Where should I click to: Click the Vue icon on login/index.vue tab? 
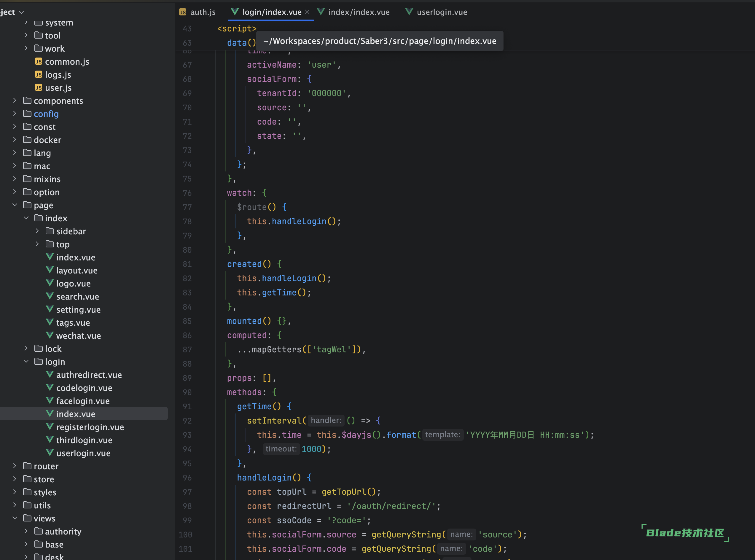tap(235, 12)
